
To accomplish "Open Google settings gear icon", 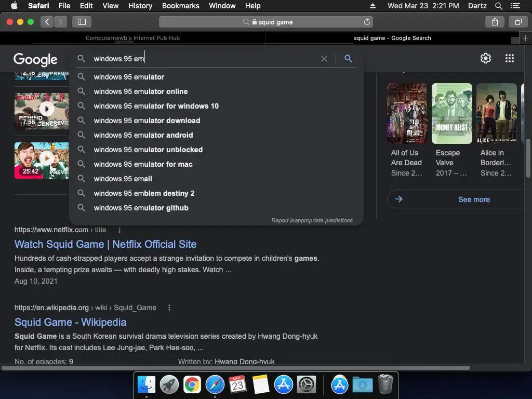I will (486, 58).
